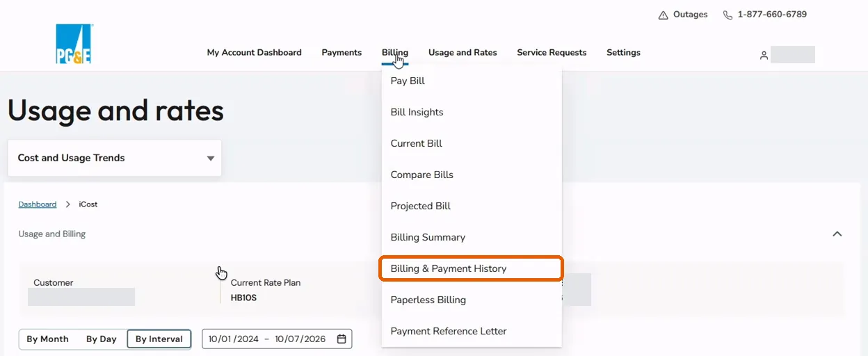Click the Usage and Billing heading

click(x=52, y=234)
